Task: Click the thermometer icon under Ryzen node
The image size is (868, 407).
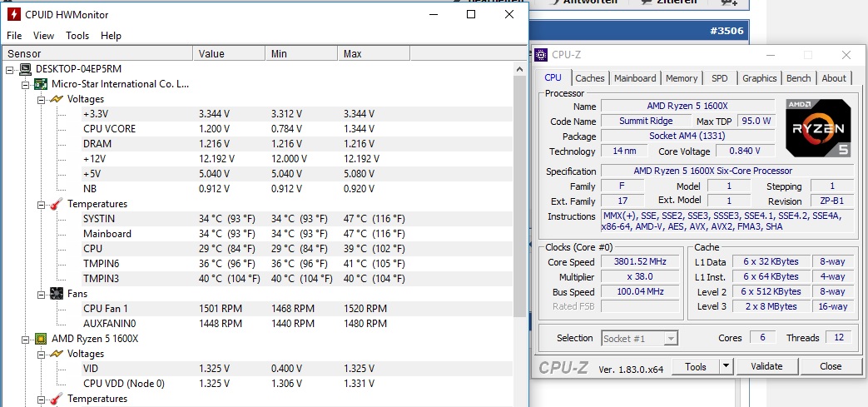Action: [56, 399]
